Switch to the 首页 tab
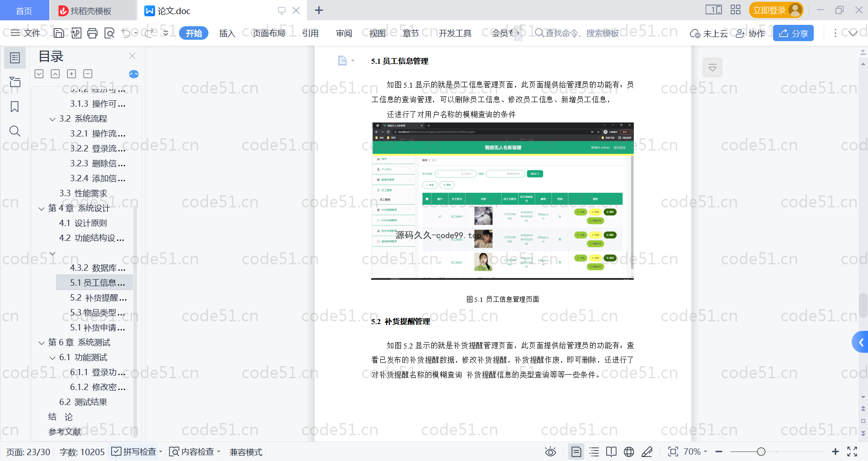The height and width of the screenshot is (461, 868). coord(24,10)
